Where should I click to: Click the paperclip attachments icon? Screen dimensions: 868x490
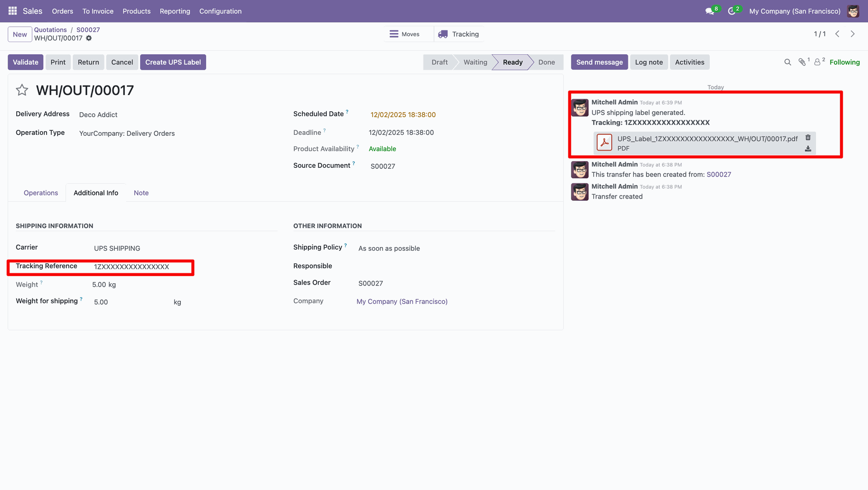point(802,62)
